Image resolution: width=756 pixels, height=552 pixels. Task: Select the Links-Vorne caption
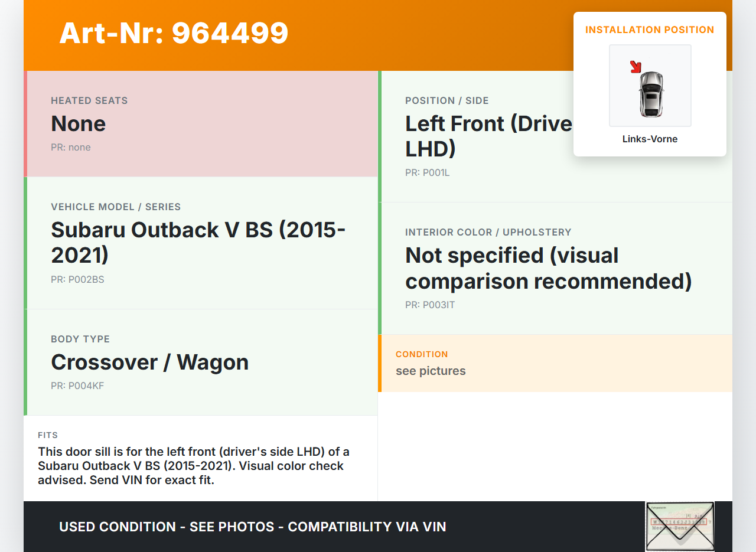pyautogui.click(x=650, y=139)
